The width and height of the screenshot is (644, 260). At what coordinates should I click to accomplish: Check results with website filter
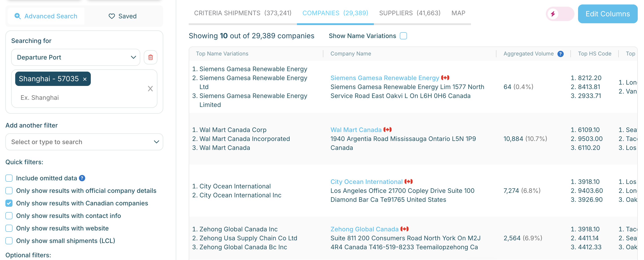(x=9, y=228)
